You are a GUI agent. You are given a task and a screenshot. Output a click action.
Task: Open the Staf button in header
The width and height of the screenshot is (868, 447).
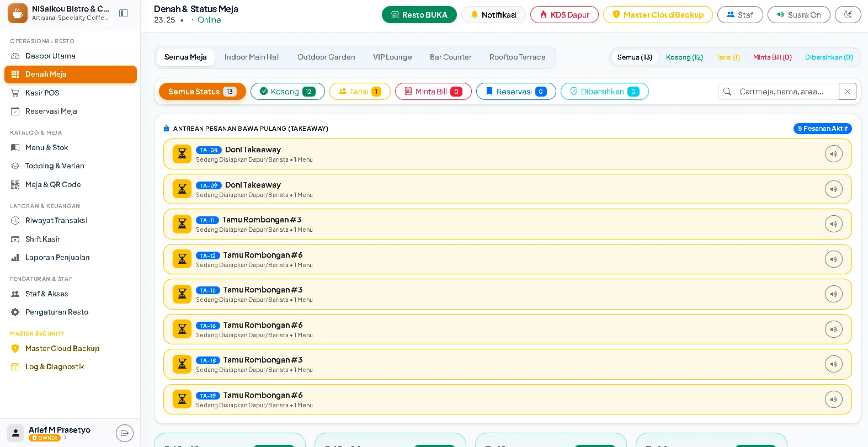tap(740, 15)
